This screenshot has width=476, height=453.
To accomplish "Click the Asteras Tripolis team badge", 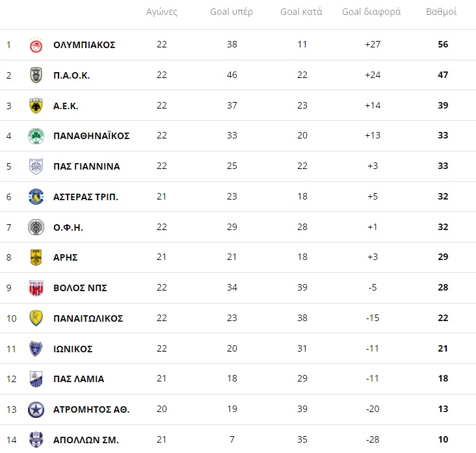I will 36,196.
